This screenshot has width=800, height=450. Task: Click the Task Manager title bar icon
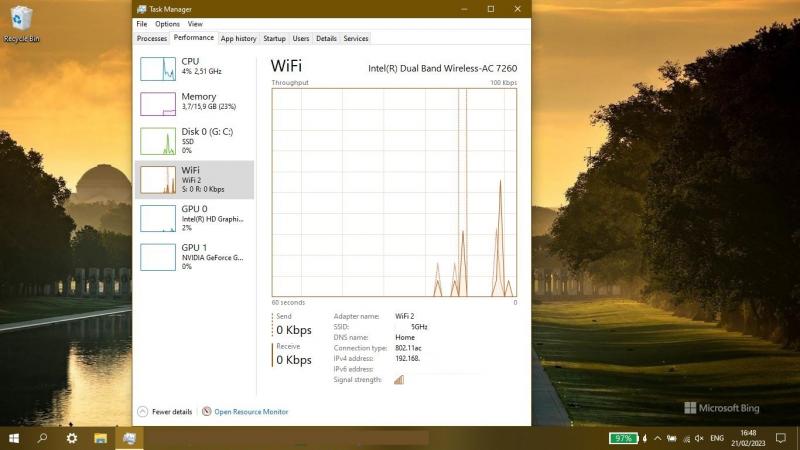pyautogui.click(x=141, y=9)
